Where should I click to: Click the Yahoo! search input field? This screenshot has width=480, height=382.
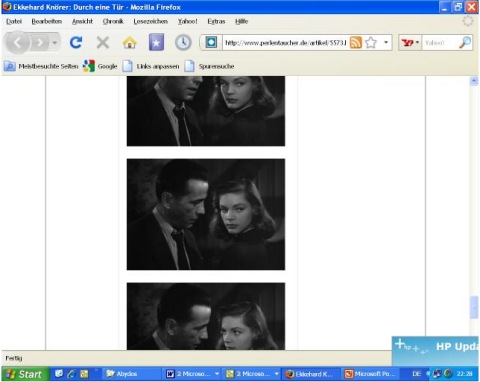click(440, 43)
